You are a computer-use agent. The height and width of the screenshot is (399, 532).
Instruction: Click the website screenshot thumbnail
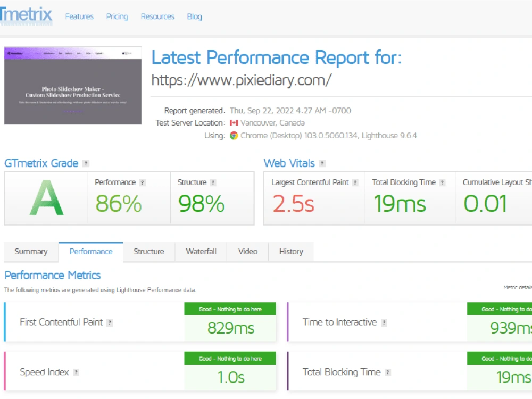point(72,85)
